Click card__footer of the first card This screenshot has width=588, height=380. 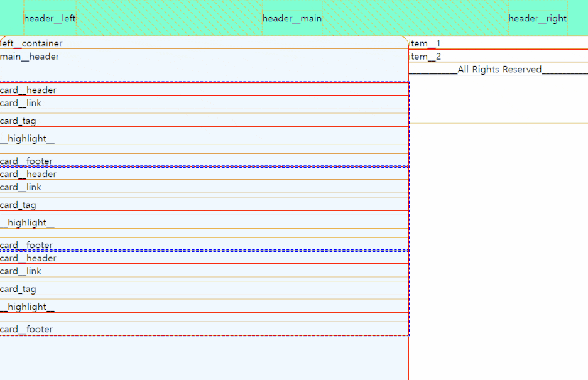tap(204, 160)
